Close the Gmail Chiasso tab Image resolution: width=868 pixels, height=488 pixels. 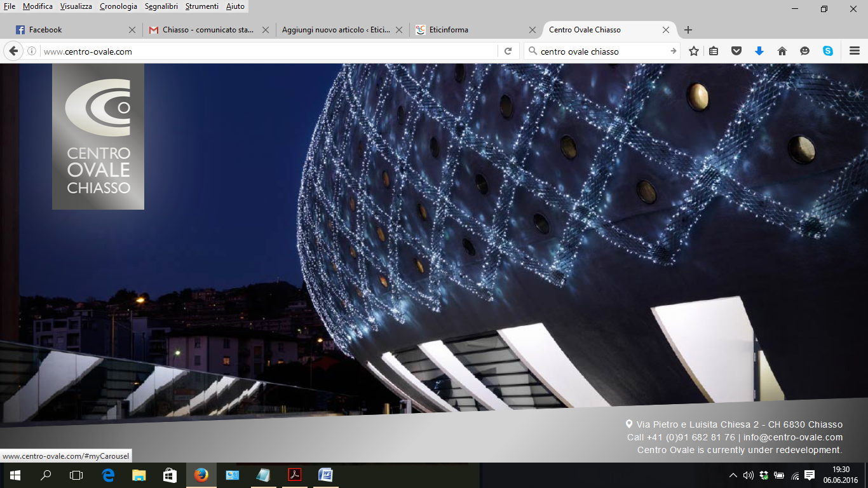266,30
